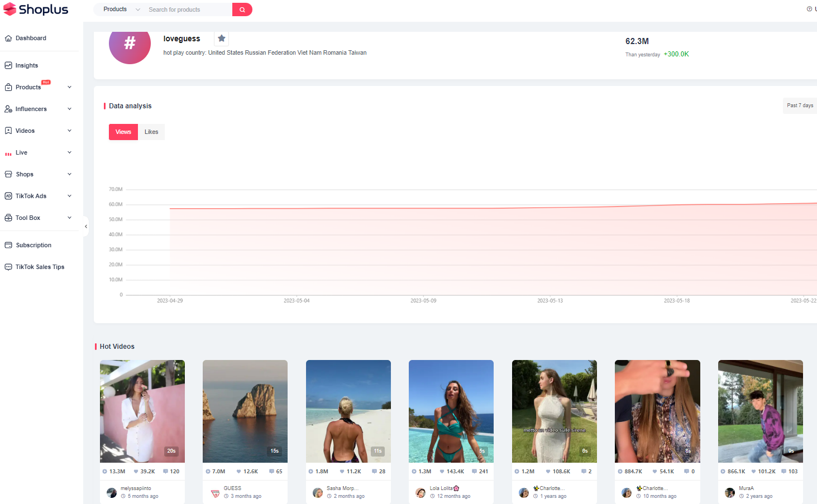Expand the Shops sidebar menu
Viewport: 817px width, 504px height.
point(69,174)
